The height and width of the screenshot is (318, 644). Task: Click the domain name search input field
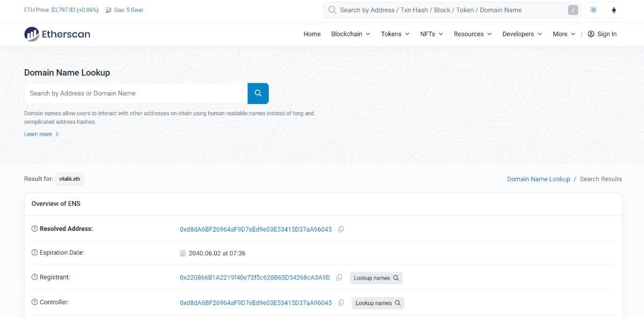[x=134, y=93]
